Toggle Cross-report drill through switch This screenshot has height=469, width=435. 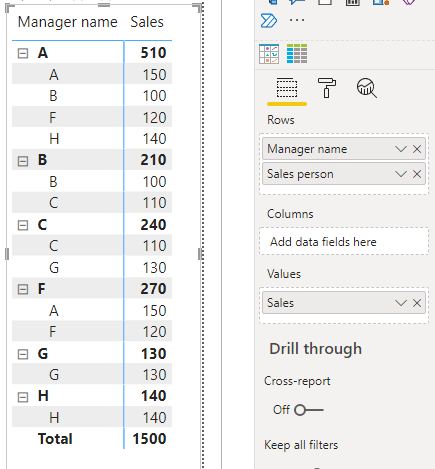point(309,410)
